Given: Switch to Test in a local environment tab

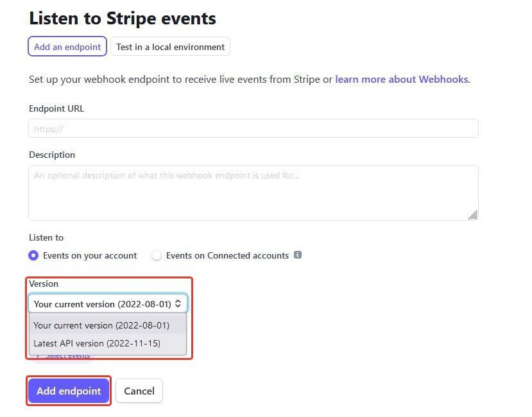Looking at the screenshot, I should click(170, 46).
